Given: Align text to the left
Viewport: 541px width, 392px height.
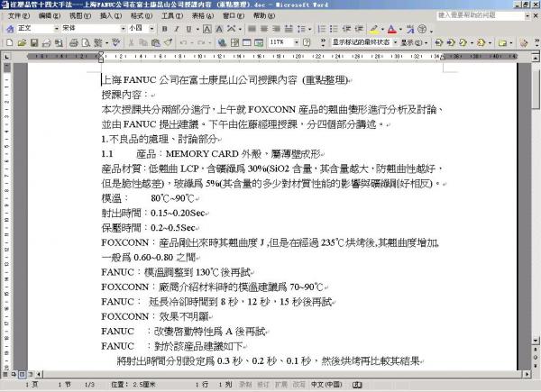Looking at the screenshot, I should (252, 29).
